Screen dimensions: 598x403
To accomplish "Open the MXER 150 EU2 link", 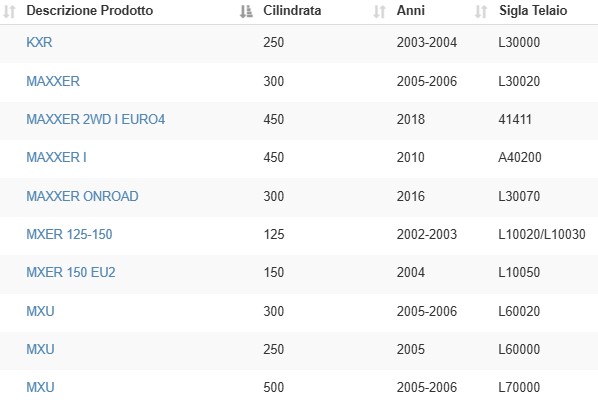I will (71, 272).
